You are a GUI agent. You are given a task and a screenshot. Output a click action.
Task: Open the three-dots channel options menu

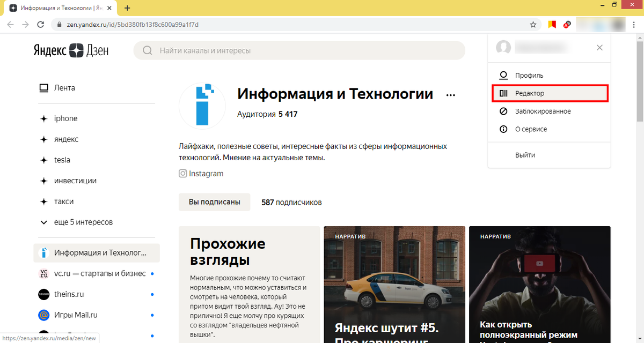point(451,95)
